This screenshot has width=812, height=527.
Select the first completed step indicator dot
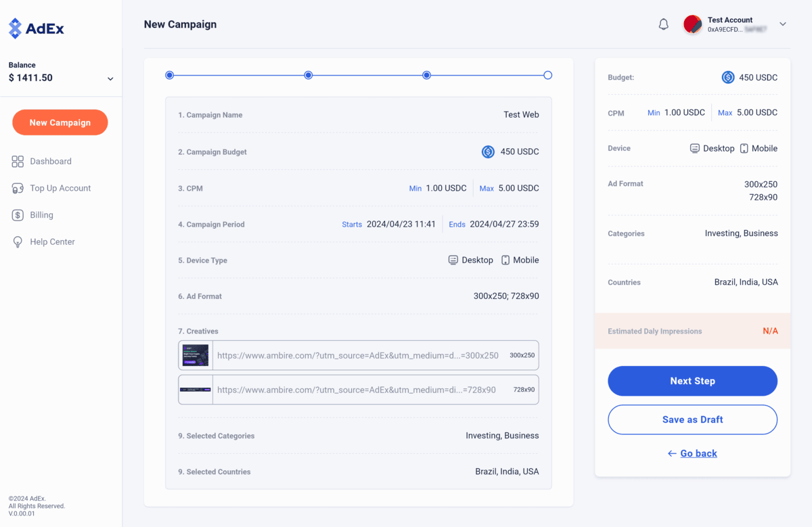pos(169,74)
